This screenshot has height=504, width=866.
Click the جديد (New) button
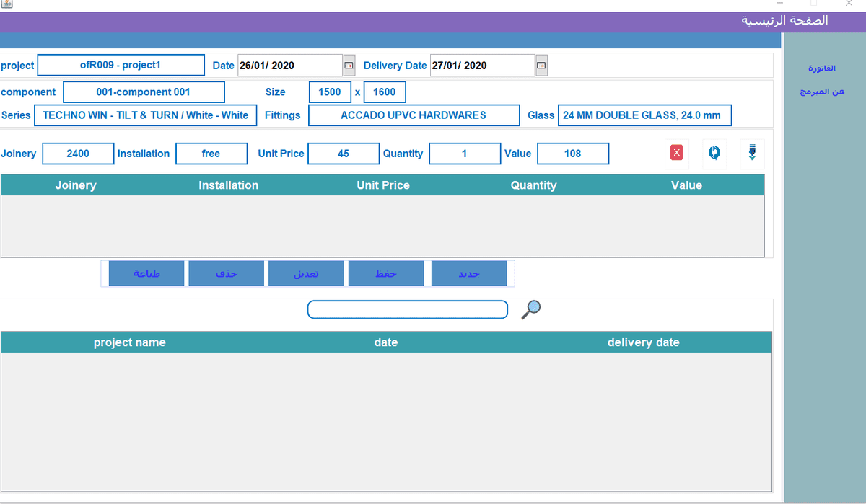coord(469,274)
